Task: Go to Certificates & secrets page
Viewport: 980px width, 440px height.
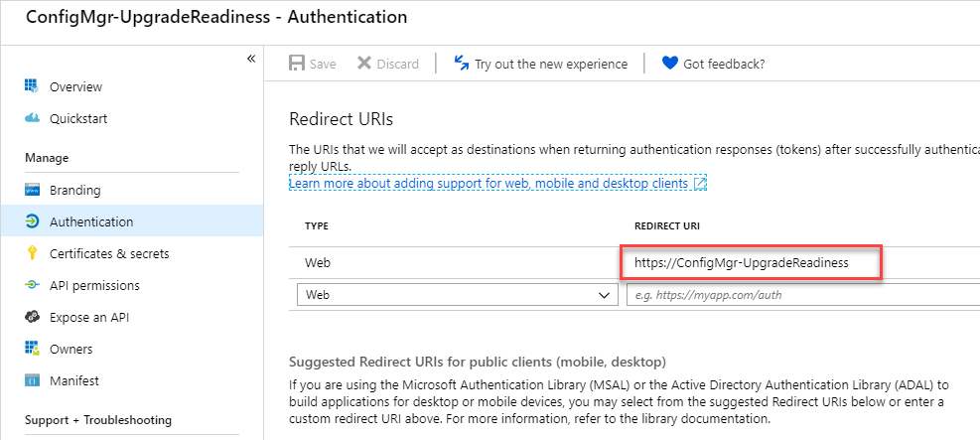Action: [x=109, y=253]
